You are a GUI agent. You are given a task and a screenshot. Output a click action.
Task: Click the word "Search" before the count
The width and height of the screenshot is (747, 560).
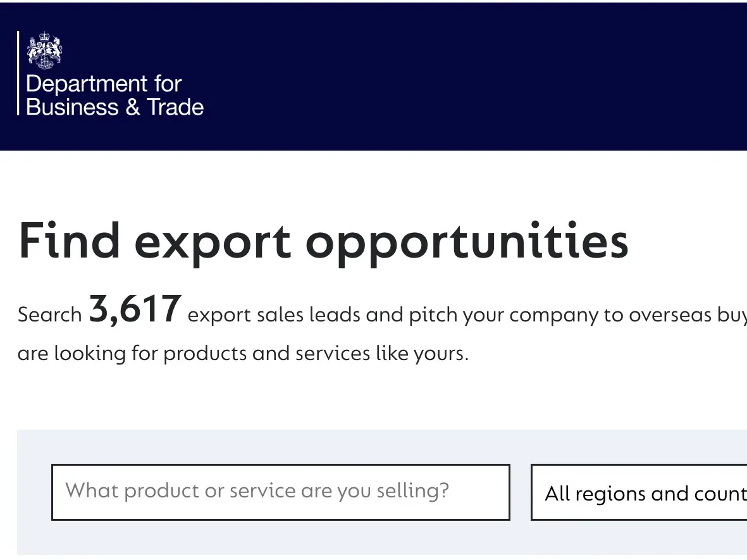(x=50, y=314)
